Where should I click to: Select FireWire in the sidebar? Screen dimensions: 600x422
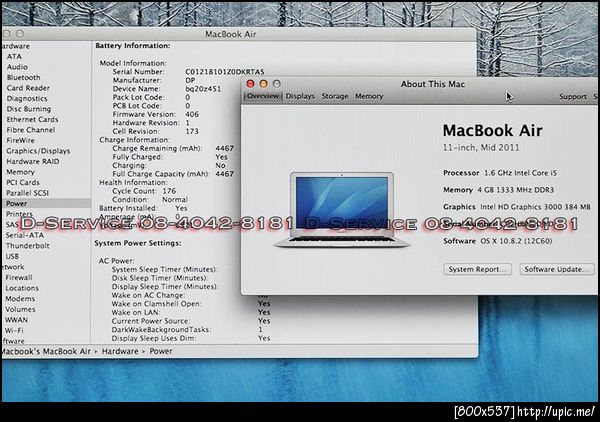[x=20, y=140]
